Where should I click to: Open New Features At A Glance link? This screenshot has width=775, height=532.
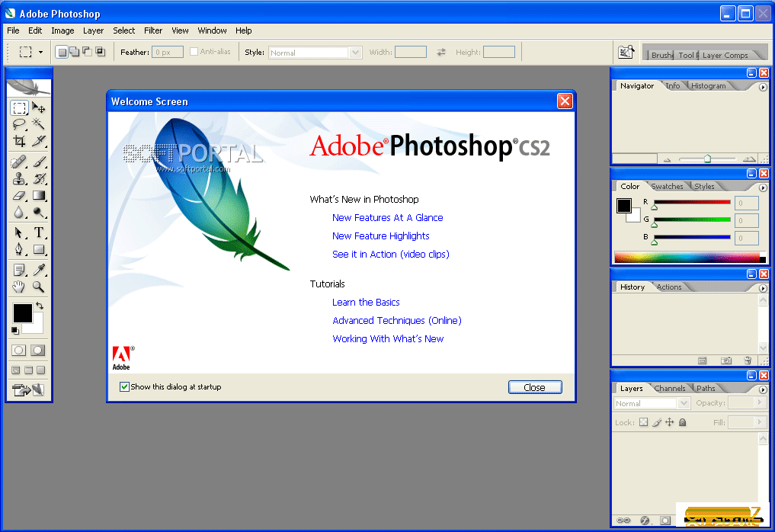[x=387, y=217]
